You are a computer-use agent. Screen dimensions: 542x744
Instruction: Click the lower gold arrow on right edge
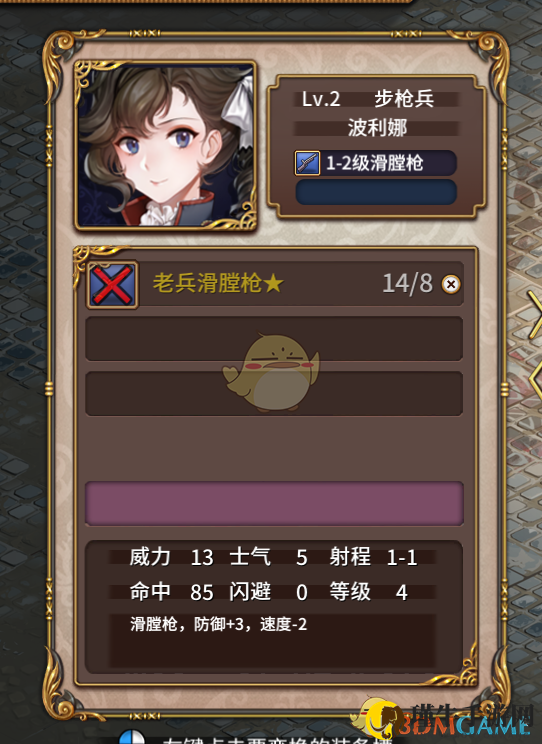pos(536,381)
